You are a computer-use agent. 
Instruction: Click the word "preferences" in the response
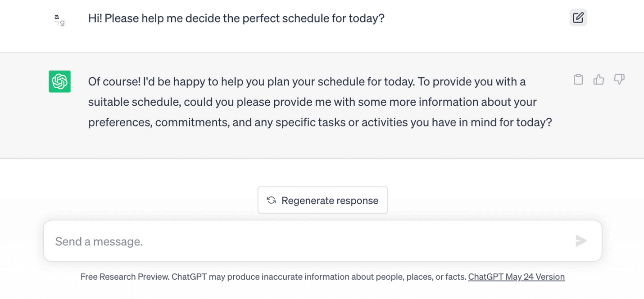(x=119, y=122)
